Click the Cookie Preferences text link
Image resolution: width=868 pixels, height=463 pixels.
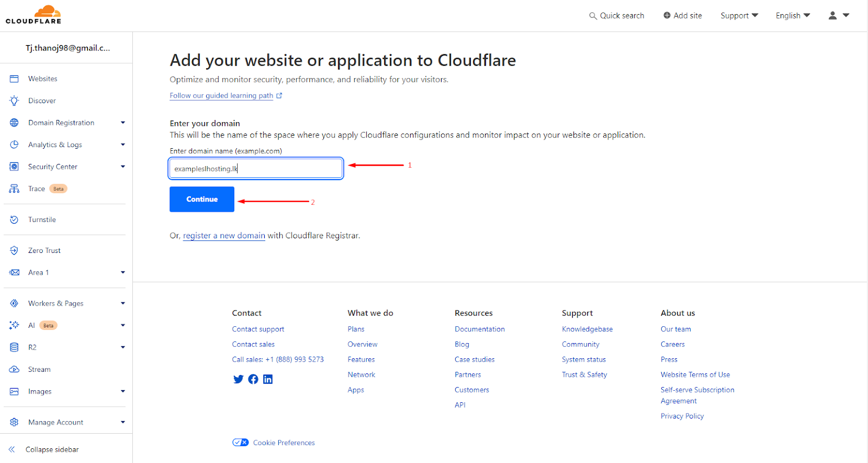pos(284,442)
